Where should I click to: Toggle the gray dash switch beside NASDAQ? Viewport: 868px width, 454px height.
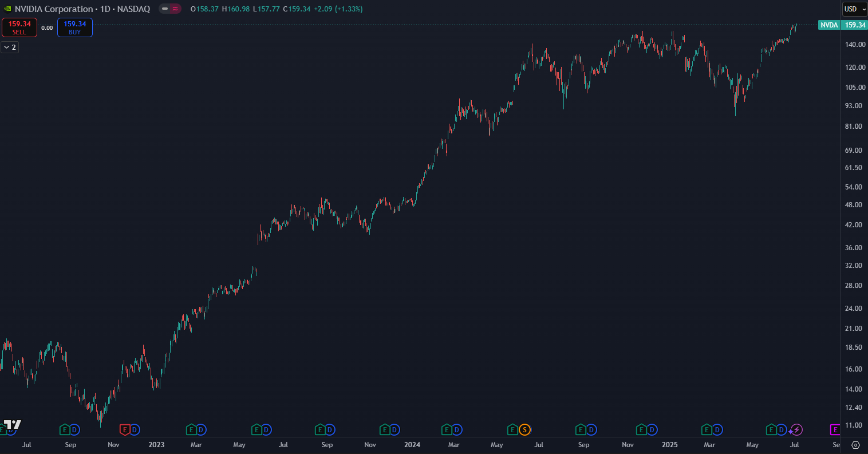pyautogui.click(x=165, y=9)
